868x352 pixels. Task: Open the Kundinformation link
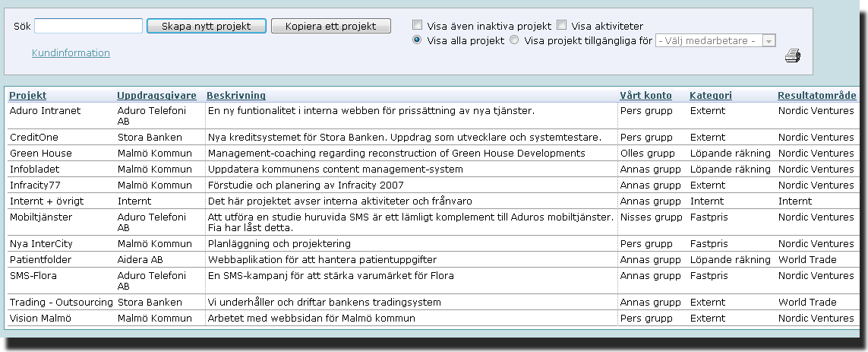click(71, 52)
